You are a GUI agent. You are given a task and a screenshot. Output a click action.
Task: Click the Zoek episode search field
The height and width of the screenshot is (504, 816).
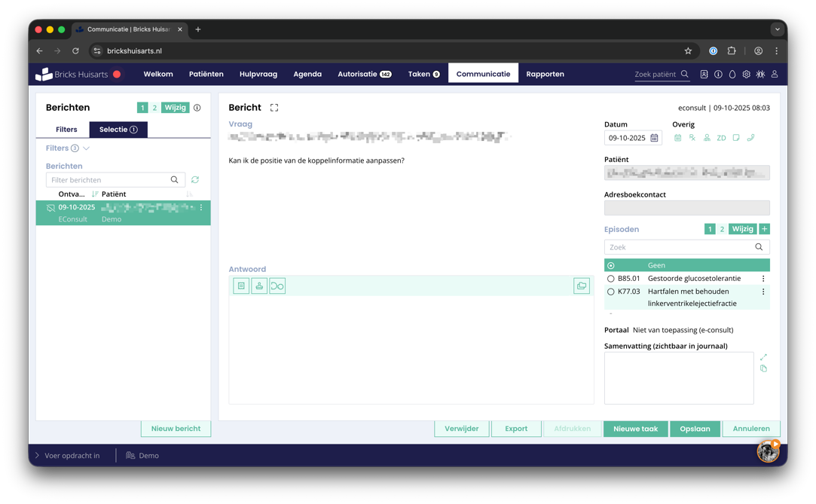point(678,247)
